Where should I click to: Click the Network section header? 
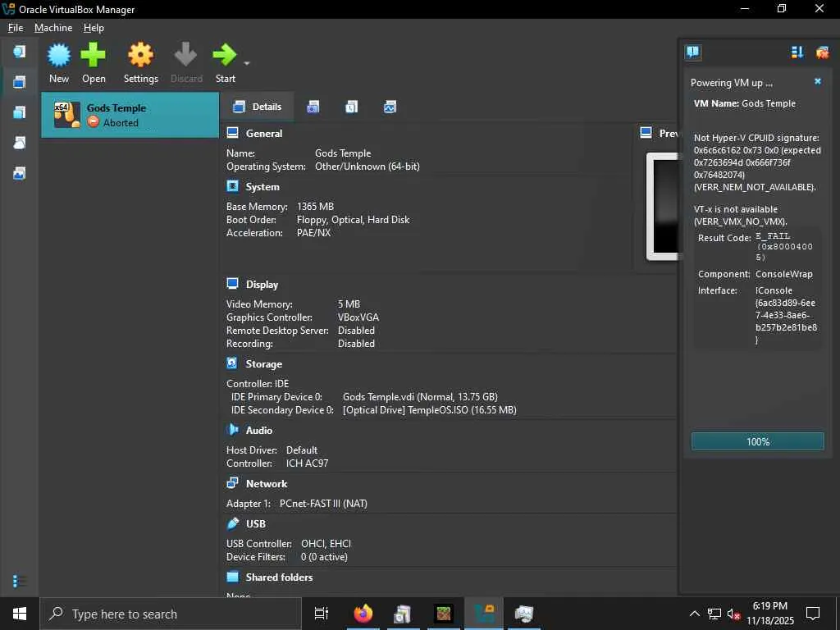(x=267, y=484)
